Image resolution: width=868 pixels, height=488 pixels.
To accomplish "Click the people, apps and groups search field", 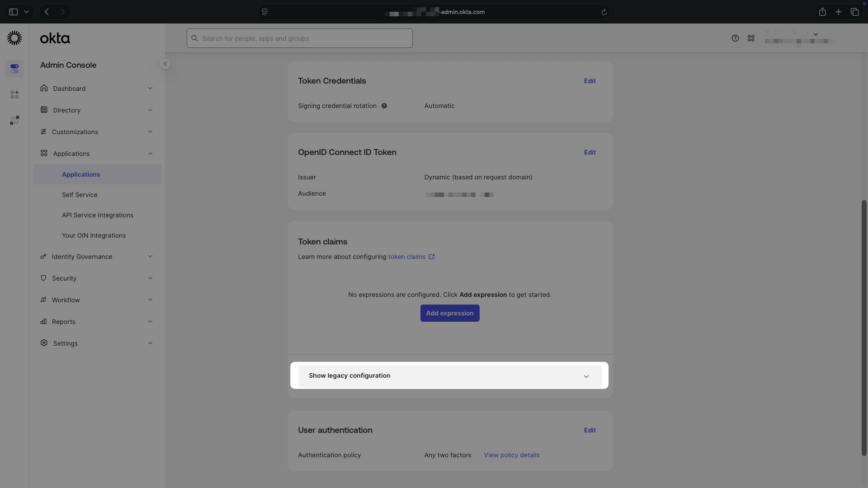I will click(x=299, y=38).
